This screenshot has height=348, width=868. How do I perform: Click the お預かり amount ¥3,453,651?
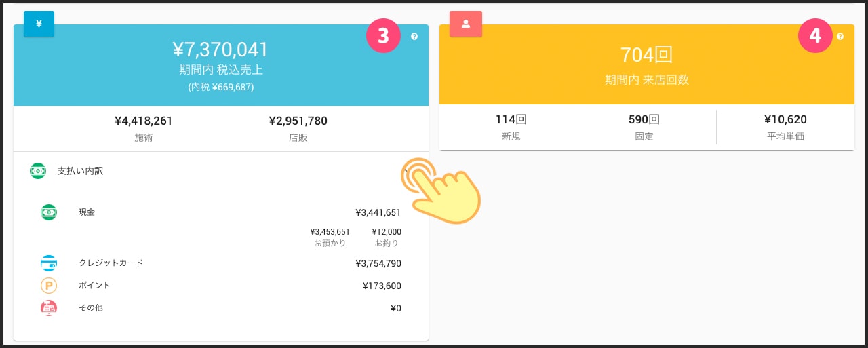click(330, 232)
